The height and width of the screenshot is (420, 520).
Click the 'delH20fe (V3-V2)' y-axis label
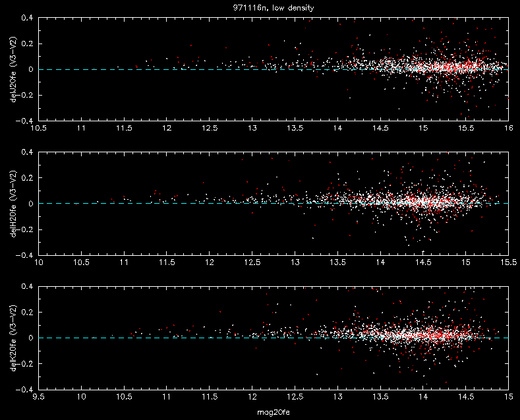click(x=13, y=204)
